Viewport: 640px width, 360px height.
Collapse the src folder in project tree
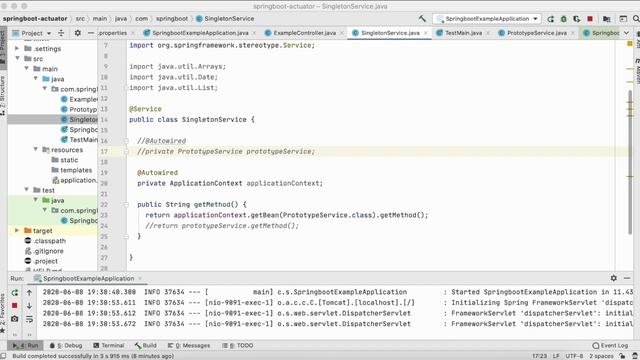(x=18, y=58)
